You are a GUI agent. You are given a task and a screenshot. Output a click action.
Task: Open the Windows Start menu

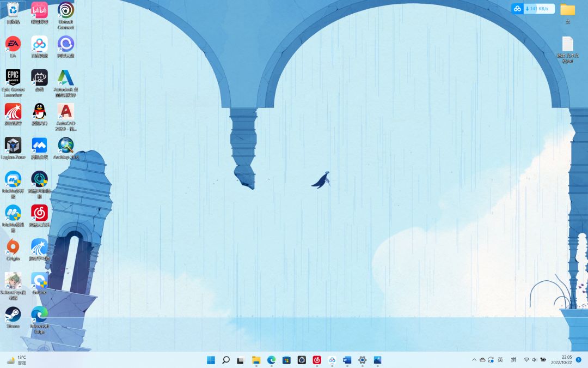[x=211, y=360]
